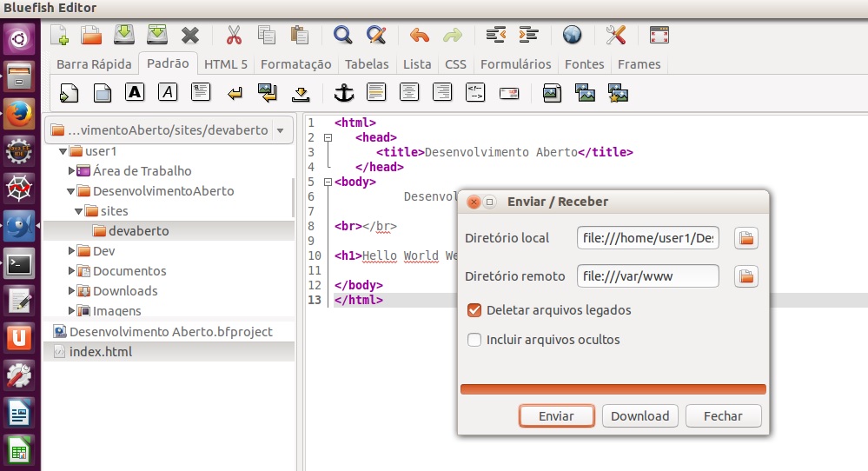Image resolution: width=868 pixels, height=471 pixels.
Task: Click the bold A icon
Action: (135, 92)
